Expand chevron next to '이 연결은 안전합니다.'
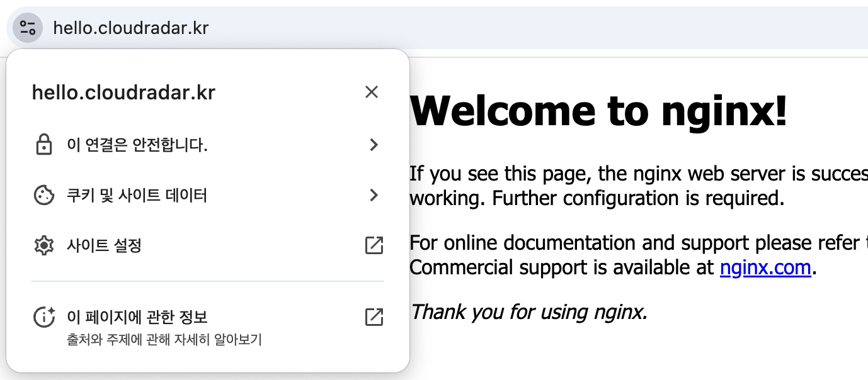The height and width of the screenshot is (380, 868). [374, 145]
